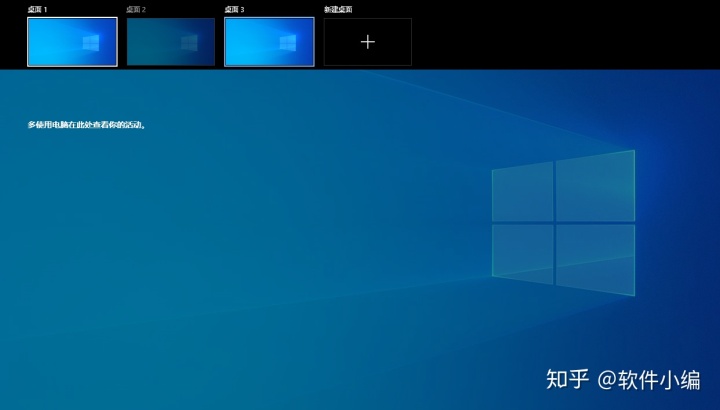Select the 桌面 1 desktop thumbnail
This screenshot has width=720, height=410.
pyautogui.click(x=73, y=42)
